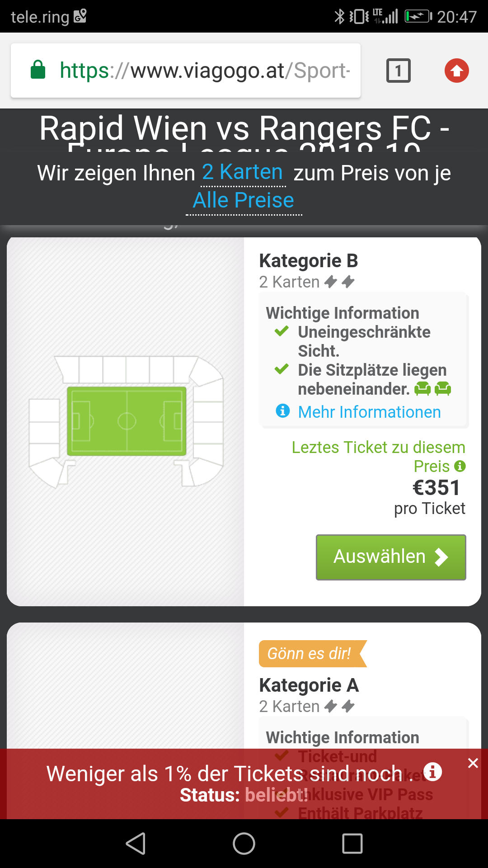
Task: Tap the Gönn es dir! badge
Action: [x=310, y=654]
